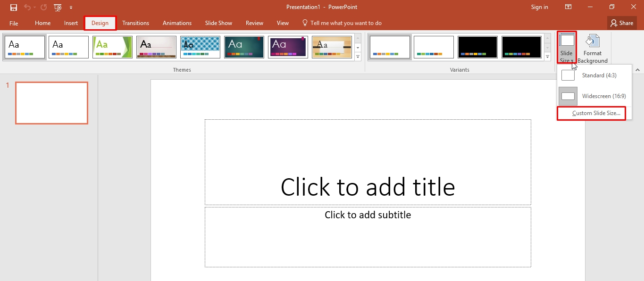Click the Undo icon
Image resolution: width=644 pixels, height=281 pixels.
[28, 7]
